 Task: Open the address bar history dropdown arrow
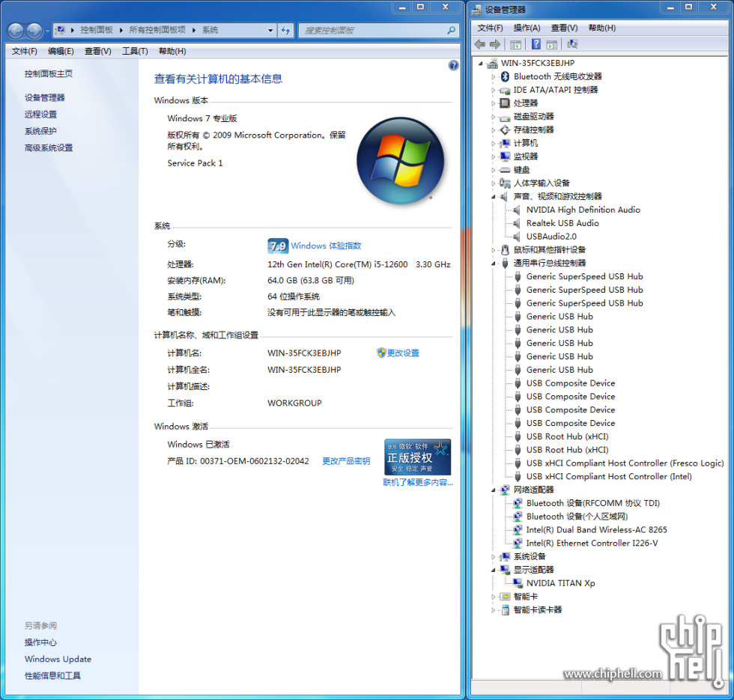pos(270,31)
